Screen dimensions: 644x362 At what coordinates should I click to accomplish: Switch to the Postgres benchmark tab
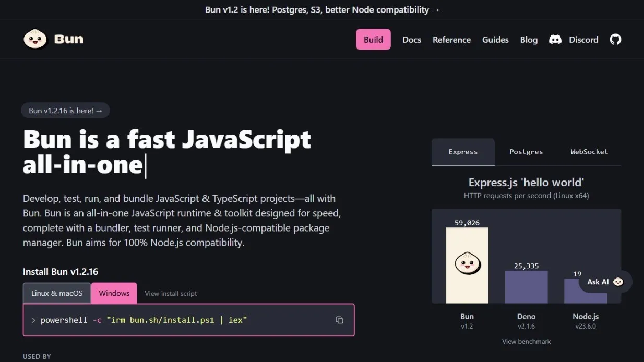[526, 152]
